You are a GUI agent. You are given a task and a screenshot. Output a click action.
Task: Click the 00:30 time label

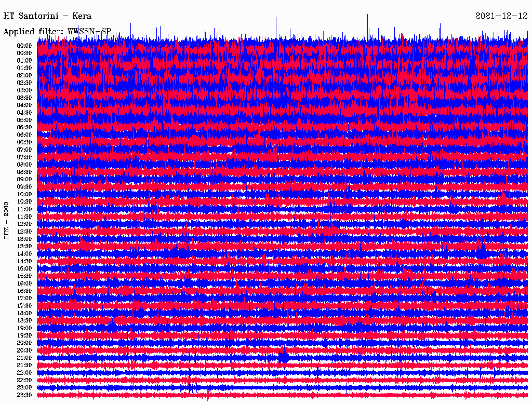(24, 53)
